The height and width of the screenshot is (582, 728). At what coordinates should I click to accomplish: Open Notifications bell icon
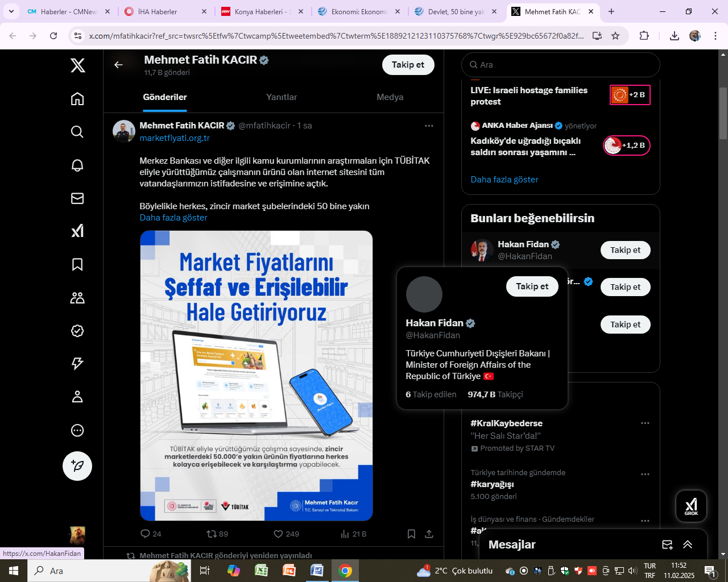(77, 165)
